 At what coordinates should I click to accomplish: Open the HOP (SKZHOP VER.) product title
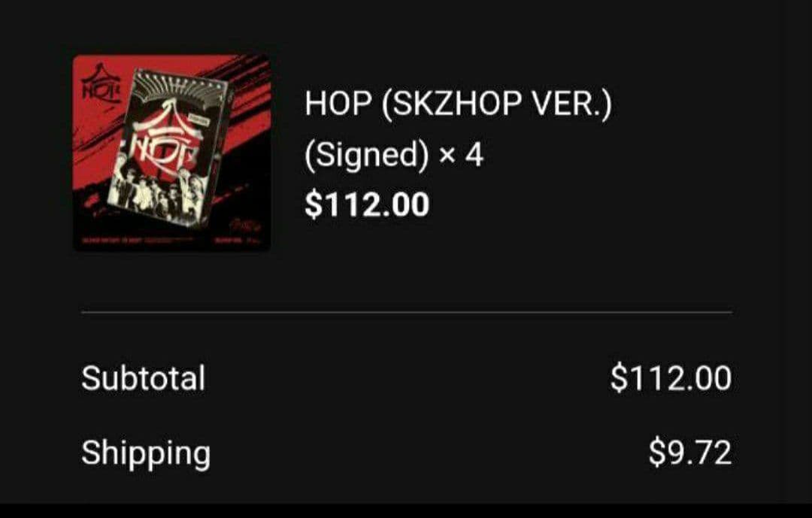click(x=459, y=103)
